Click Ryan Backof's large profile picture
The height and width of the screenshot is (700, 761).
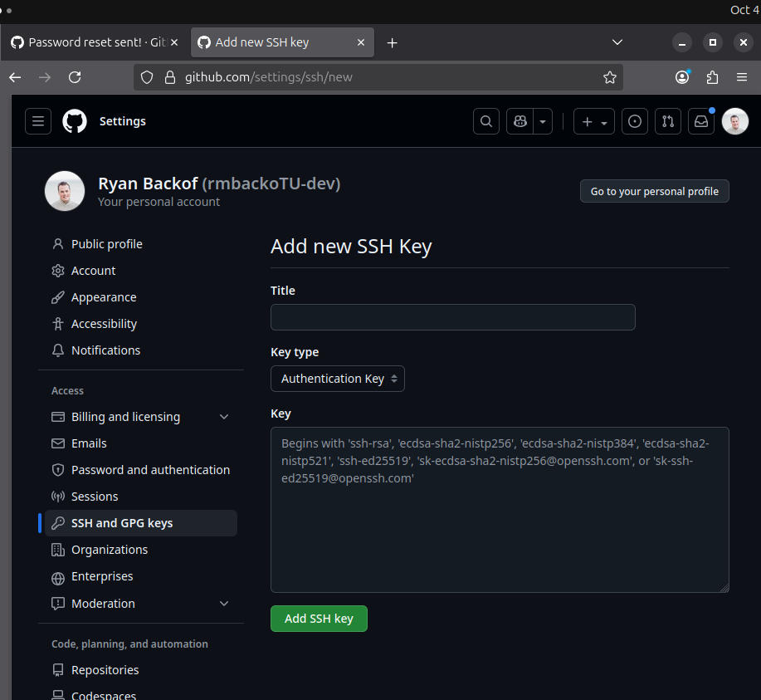[x=65, y=191]
